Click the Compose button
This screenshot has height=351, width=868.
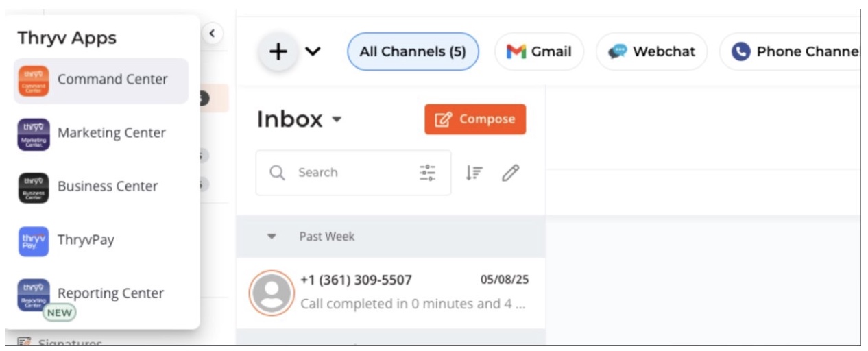475,119
